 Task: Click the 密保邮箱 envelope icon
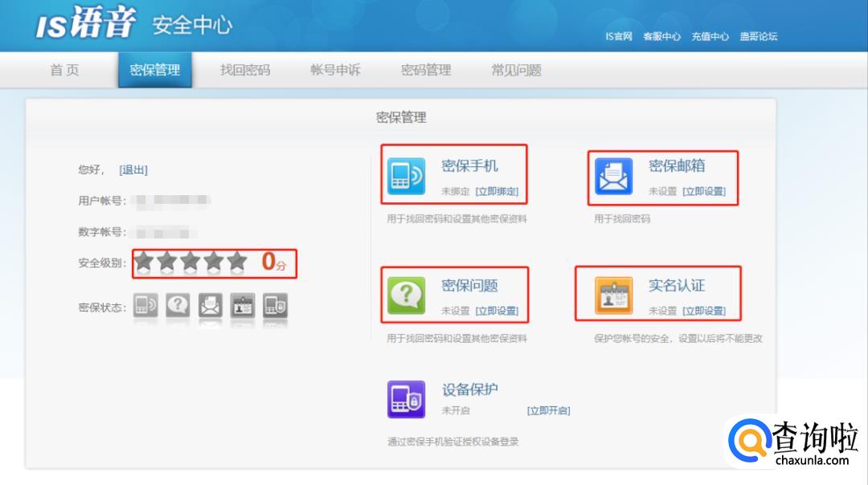click(x=614, y=177)
